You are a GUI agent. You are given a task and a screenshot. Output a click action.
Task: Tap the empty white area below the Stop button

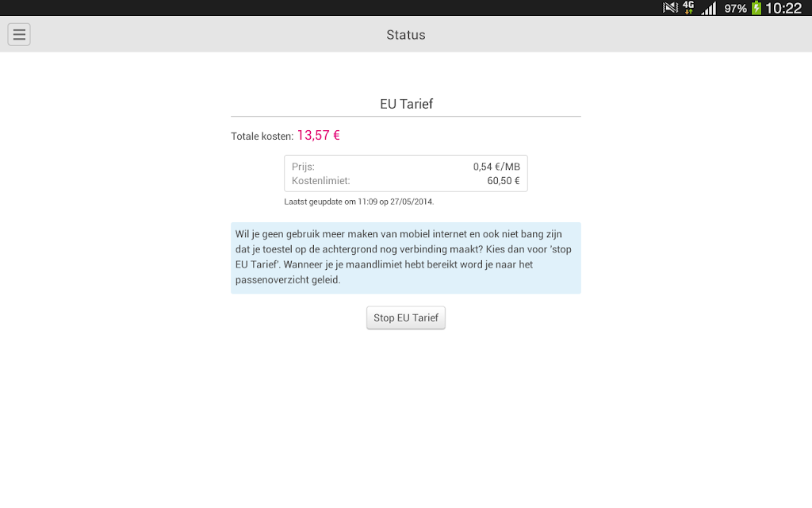click(406, 413)
